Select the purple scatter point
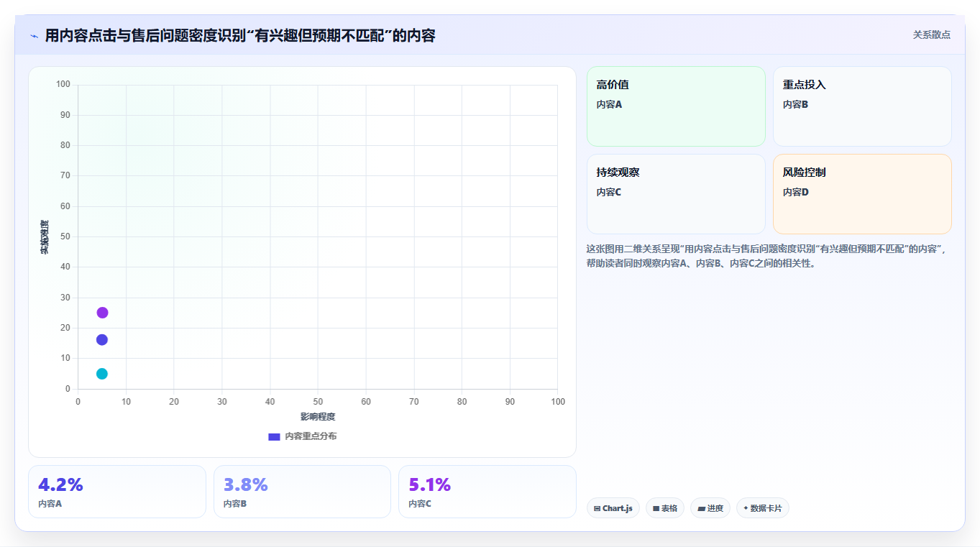Viewport: 980px width, 547px height. click(x=102, y=313)
